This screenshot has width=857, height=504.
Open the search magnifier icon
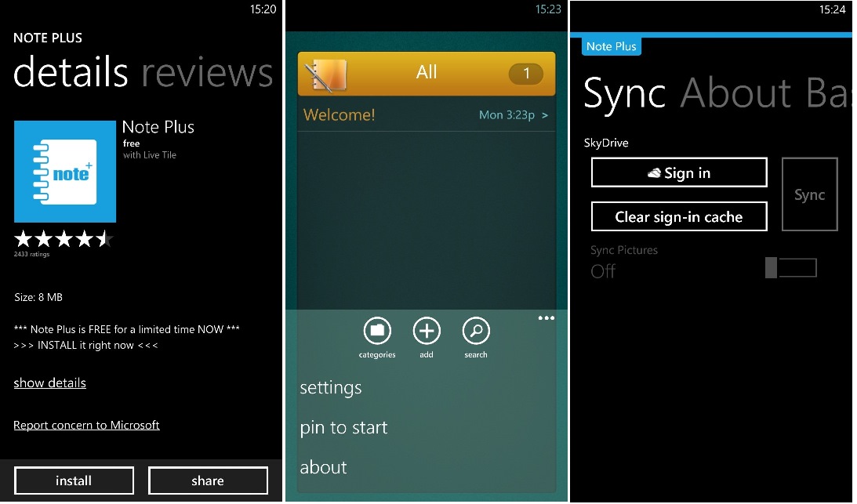[476, 331]
